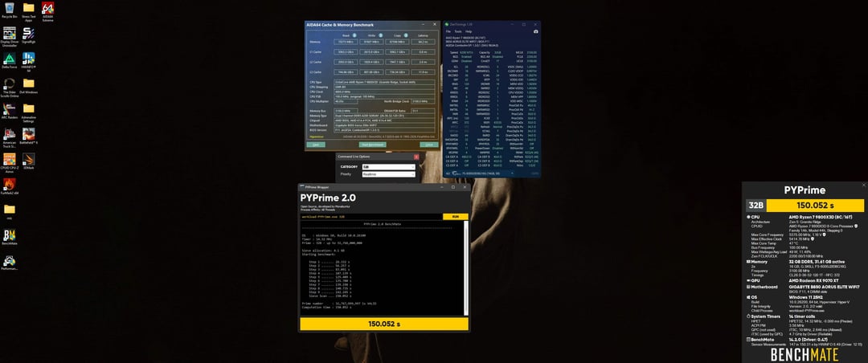Viewport: 868px width, 363px height.
Task: Click the Read info icon in AIDA64
Action: pyautogui.click(x=355, y=35)
